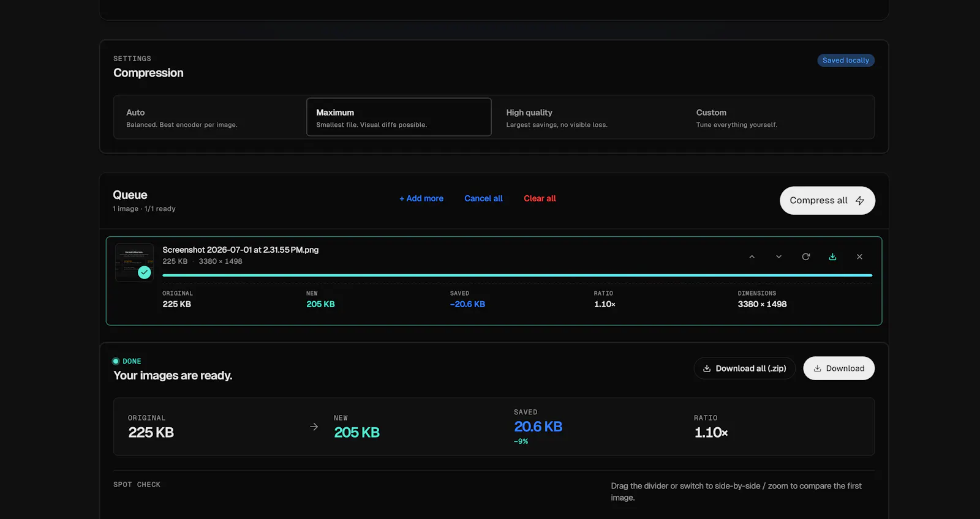
Task: Click the arrow between original and new size
Action: click(314, 427)
